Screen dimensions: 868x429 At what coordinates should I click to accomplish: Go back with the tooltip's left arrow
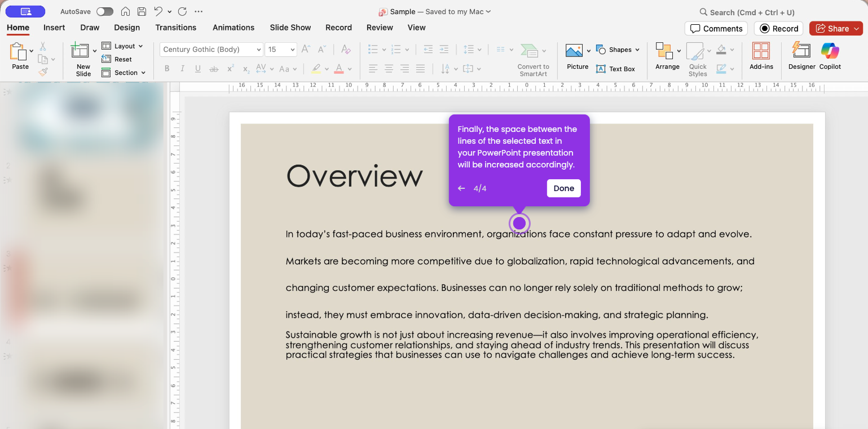click(x=461, y=188)
